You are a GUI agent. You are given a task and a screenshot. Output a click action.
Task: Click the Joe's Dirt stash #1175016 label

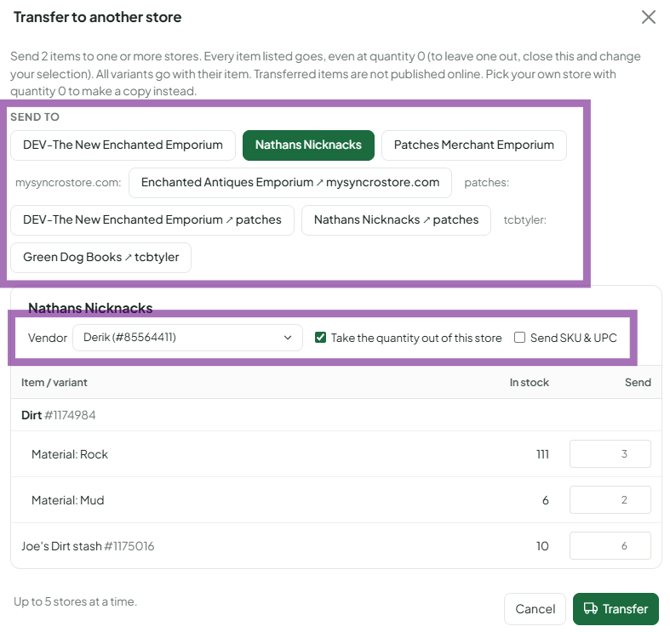88,546
